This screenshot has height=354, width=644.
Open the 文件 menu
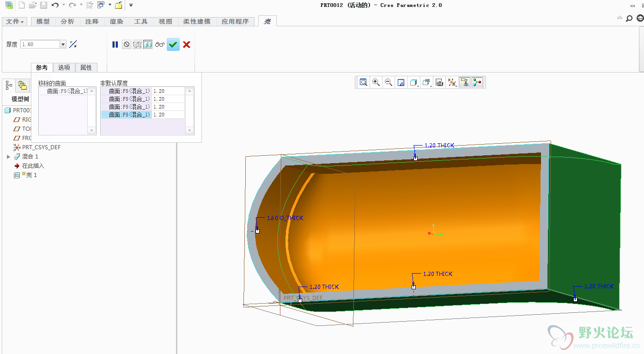15,22
